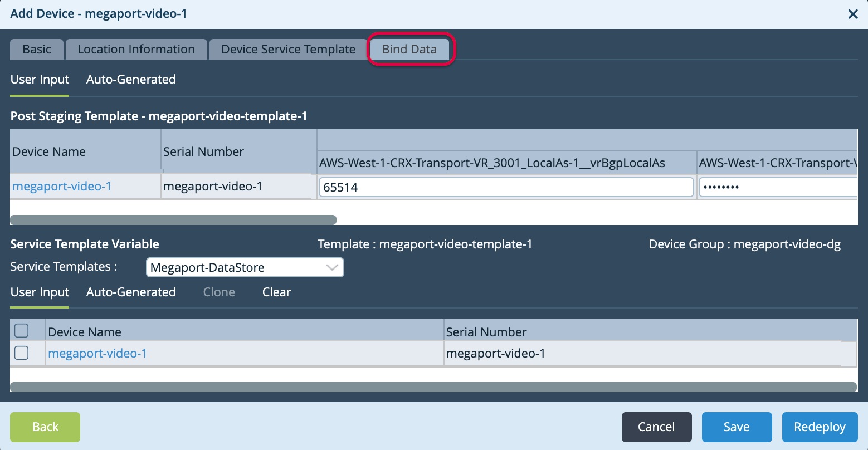Close the Add Device dialog with X
Screen dimensions: 868x450
[853, 14]
